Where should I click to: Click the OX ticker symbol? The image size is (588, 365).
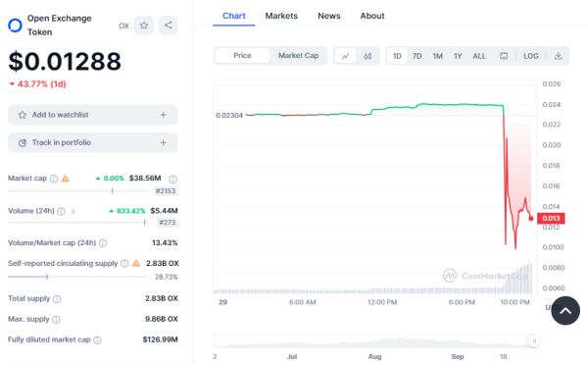tap(123, 26)
